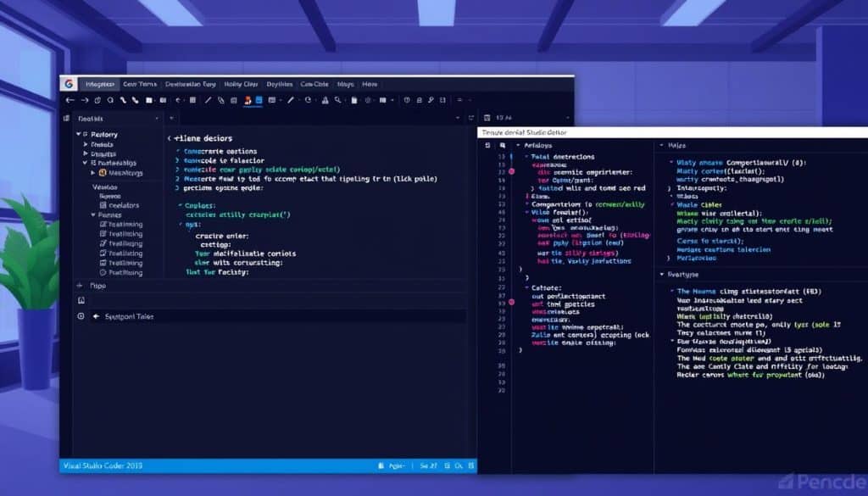Click the magnifying glass icon in toolbar
The width and height of the screenshot is (868, 496).
pos(337,100)
